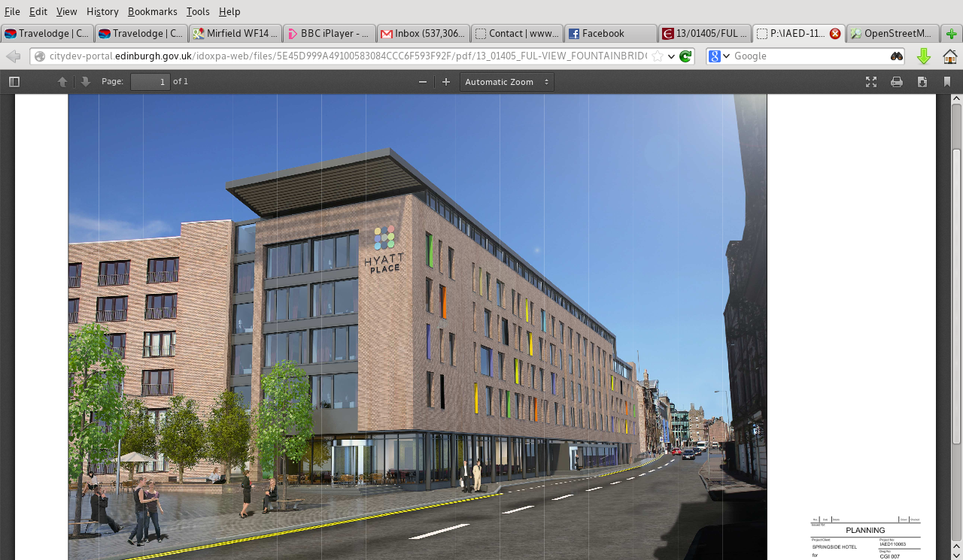Switch to the Contact tab
Screen dimensions: 963x560
[x=518, y=33]
